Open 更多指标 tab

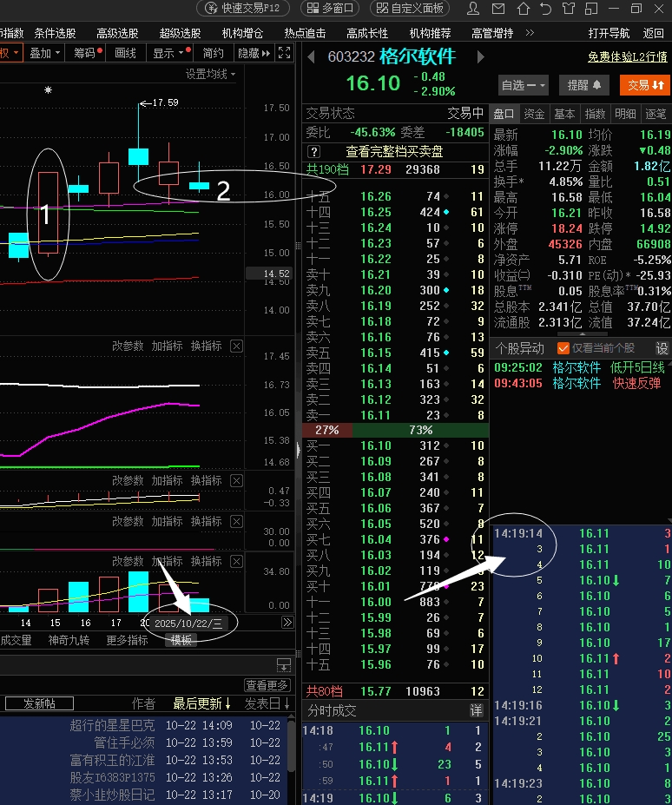pos(127,640)
